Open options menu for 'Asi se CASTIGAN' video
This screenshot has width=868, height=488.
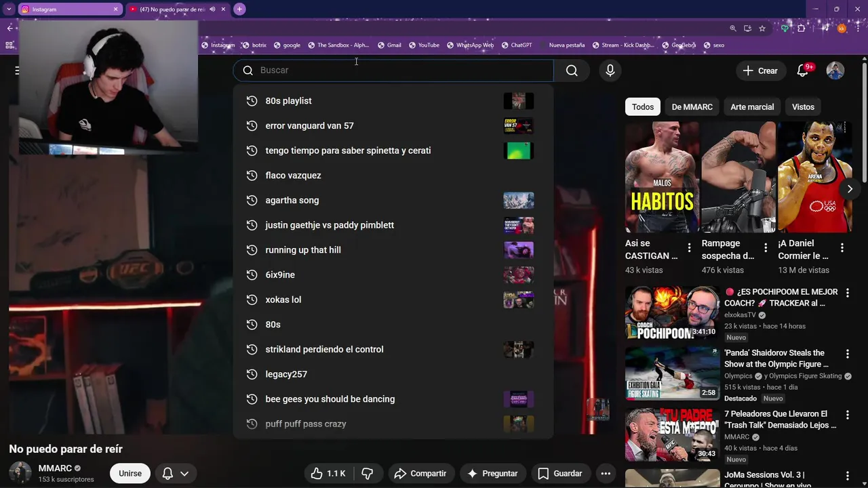point(689,247)
